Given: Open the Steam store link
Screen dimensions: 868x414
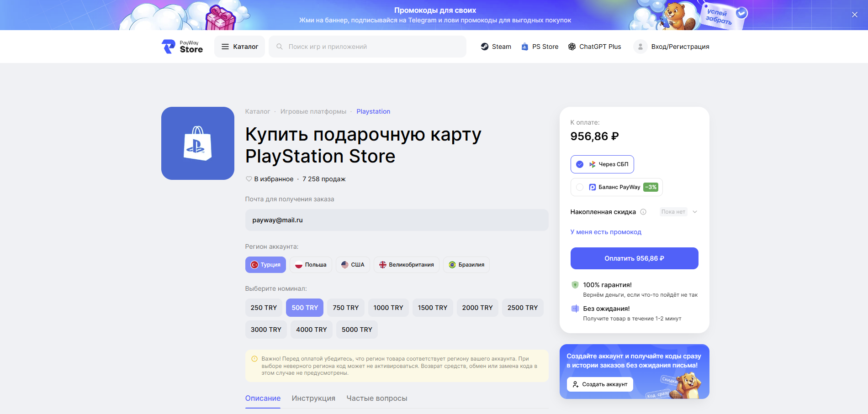Looking at the screenshot, I should pyautogui.click(x=496, y=47).
